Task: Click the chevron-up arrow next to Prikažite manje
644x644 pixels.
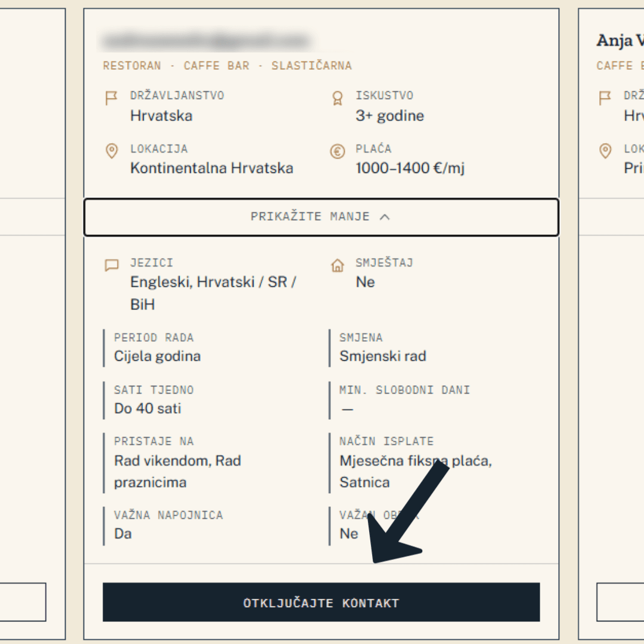Action: click(385, 217)
